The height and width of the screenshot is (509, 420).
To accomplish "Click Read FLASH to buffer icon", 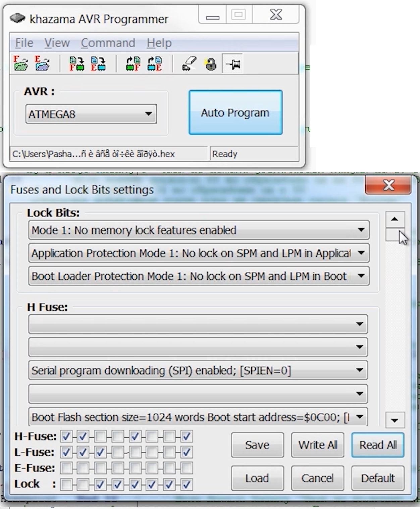I will point(133,63).
